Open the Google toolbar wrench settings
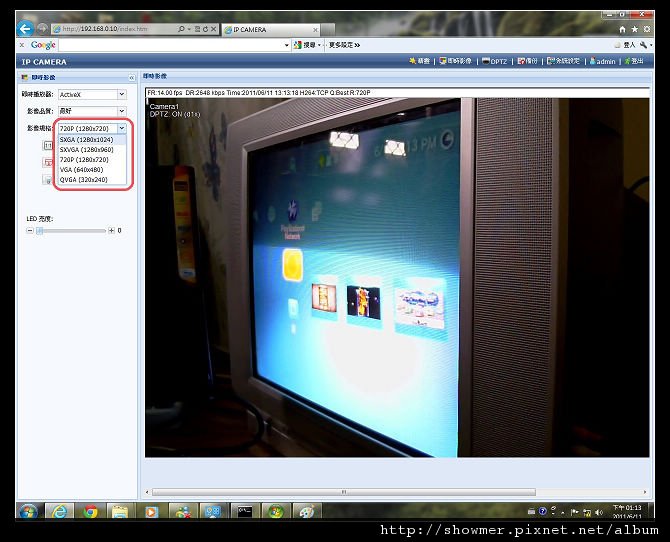Image resolution: width=670 pixels, height=542 pixels. tap(644, 45)
